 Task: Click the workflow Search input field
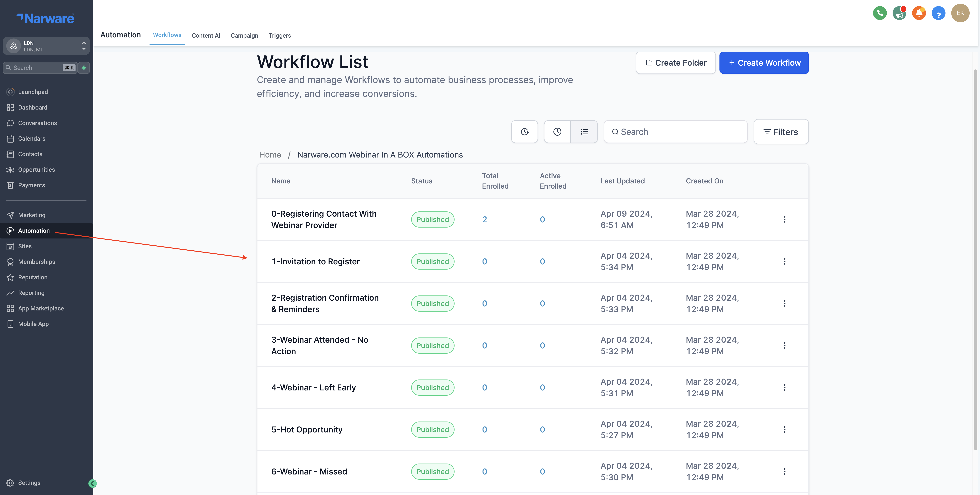tap(676, 132)
